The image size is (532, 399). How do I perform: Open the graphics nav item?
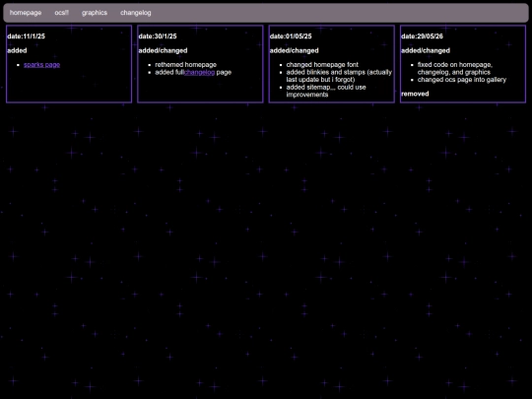(95, 13)
